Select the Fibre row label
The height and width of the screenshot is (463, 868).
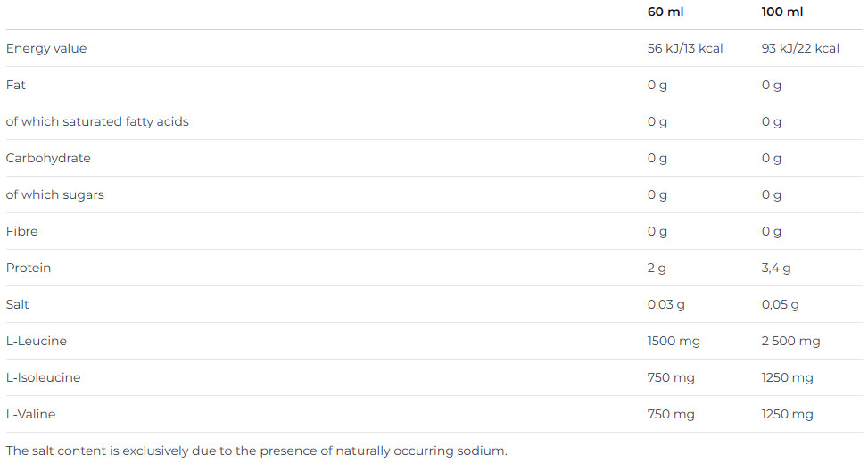point(22,231)
